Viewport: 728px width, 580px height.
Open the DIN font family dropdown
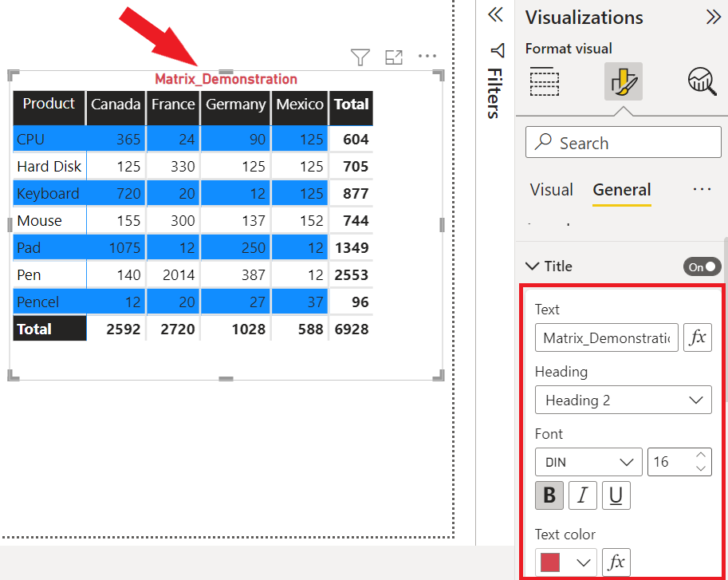point(588,462)
